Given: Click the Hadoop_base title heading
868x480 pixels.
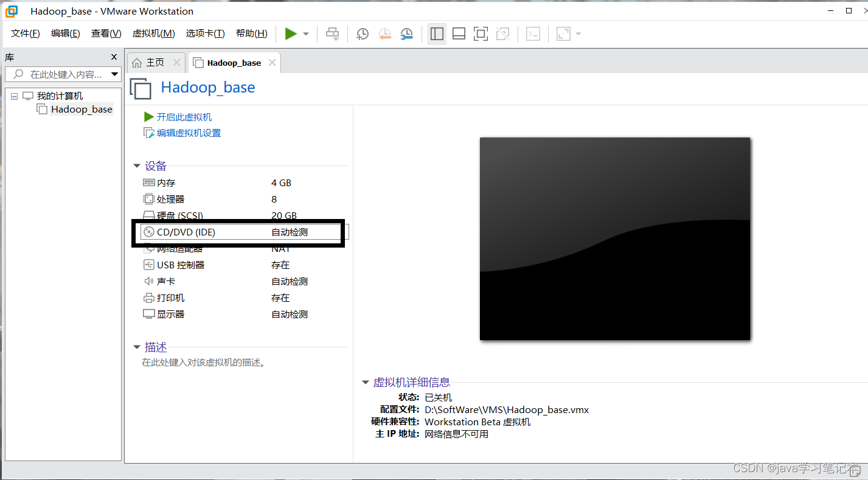Looking at the screenshot, I should [x=208, y=88].
